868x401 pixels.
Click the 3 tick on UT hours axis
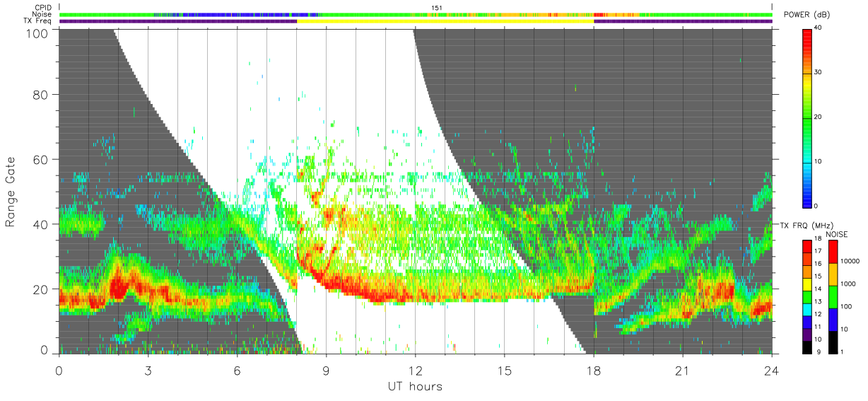click(148, 370)
